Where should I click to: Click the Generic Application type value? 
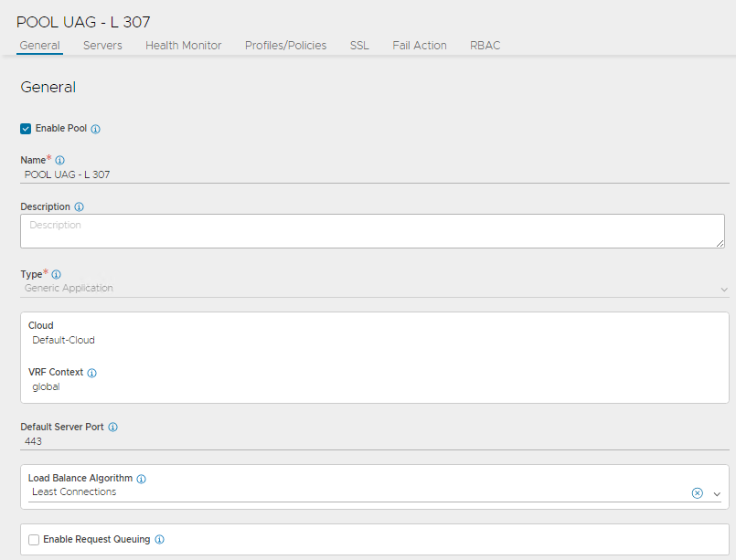click(69, 288)
